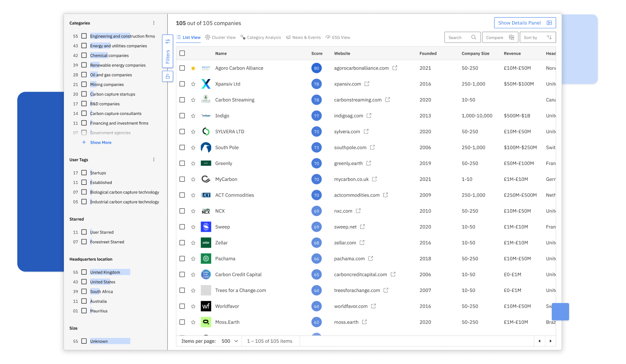Select all companies with header checkbox
The image size is (626, 364).
[182, 53]
